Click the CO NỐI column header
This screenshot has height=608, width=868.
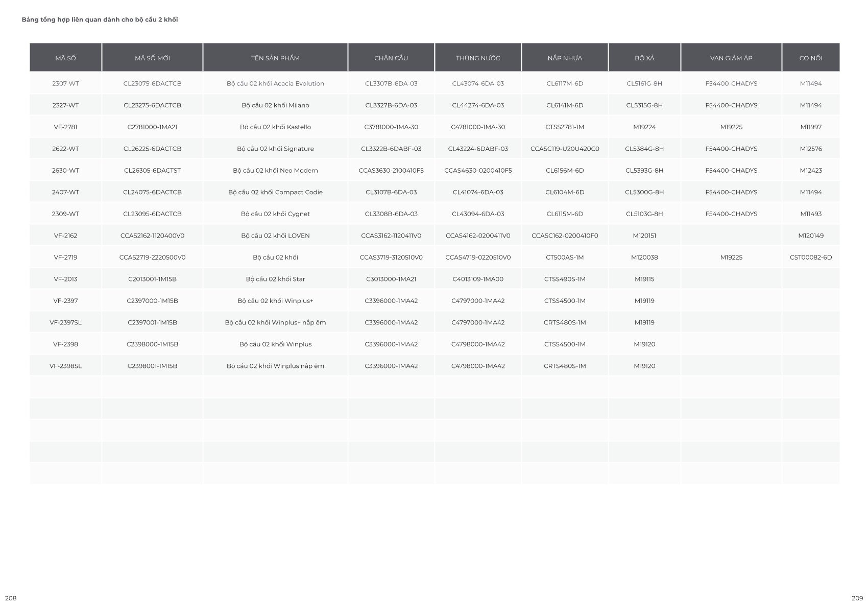811,58
